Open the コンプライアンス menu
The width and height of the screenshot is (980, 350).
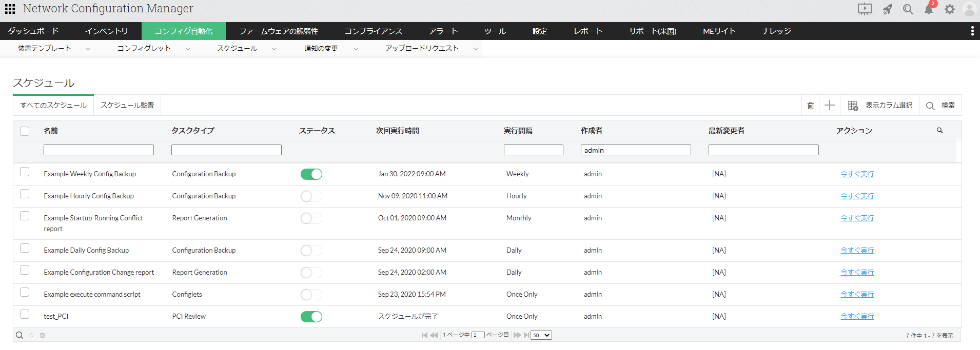point(373,31)
